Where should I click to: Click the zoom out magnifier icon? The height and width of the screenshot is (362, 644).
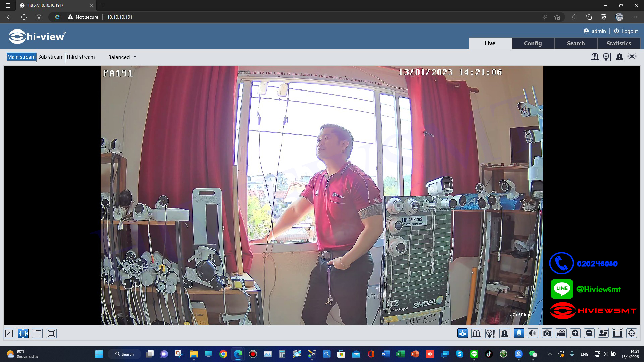589,333
